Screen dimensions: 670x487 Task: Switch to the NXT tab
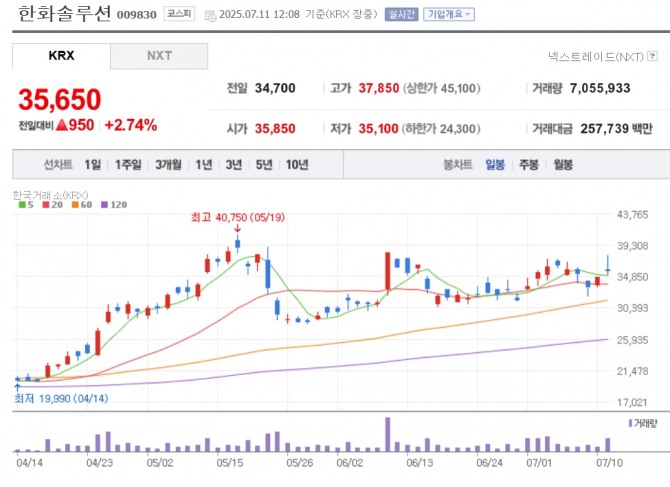click(159, 56)
